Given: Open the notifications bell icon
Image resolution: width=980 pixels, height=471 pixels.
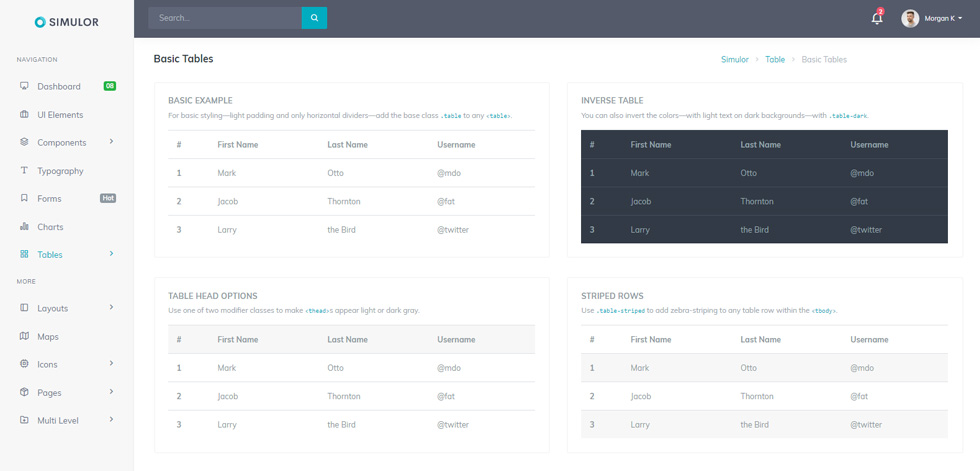Looking at the screenshot, I should pos(877,18).
